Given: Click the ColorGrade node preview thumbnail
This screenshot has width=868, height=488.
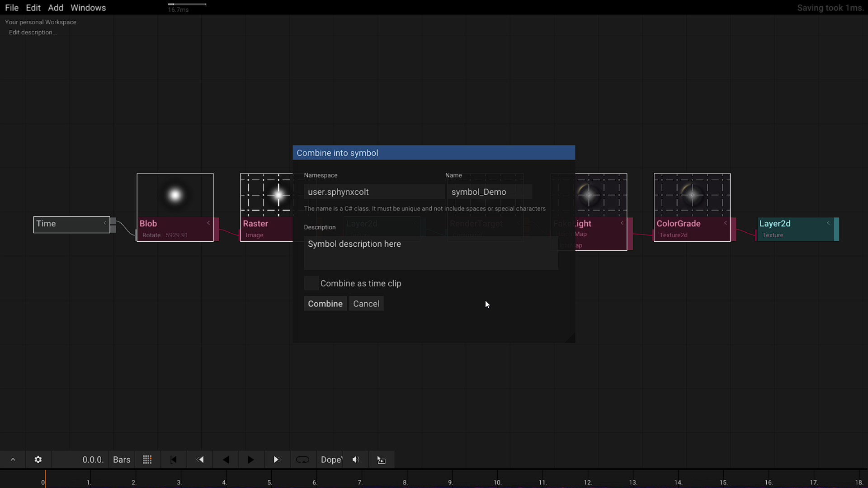Looking at the screenshot, I should click(692, 195).
